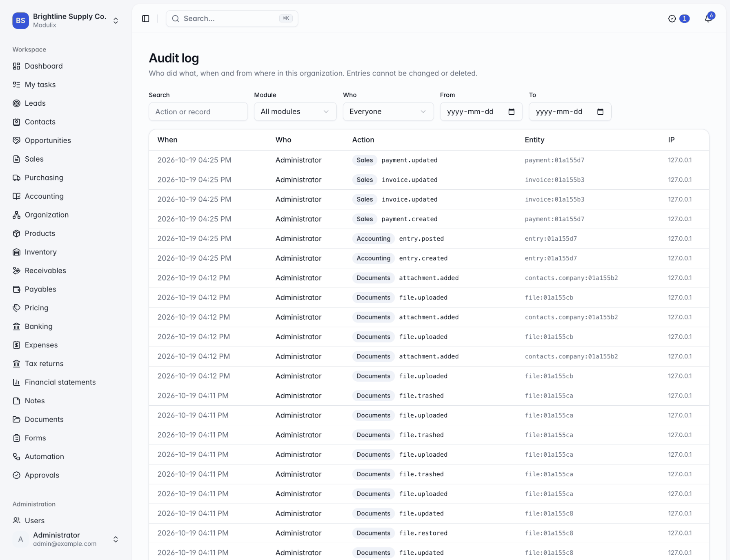This screenshot has width=730, height=560.
Task: Expand the organization switcher chevrons
Action: (x=116, y=20)
